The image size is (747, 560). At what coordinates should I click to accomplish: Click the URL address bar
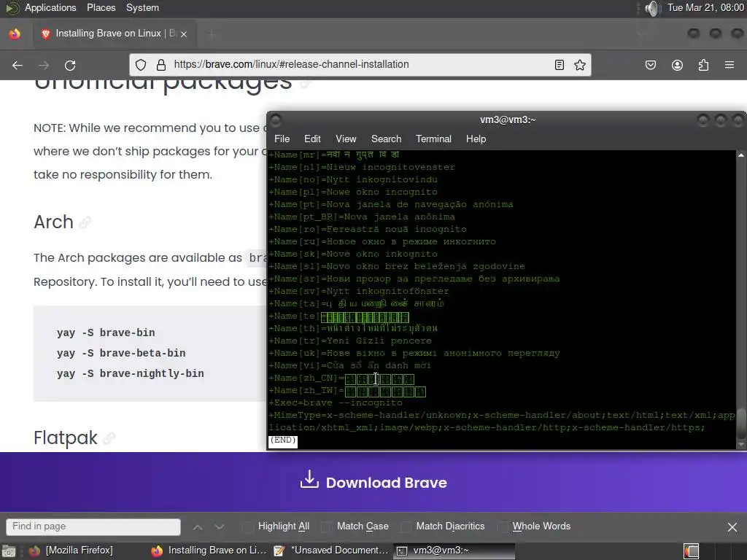pyautogui.click(x=360, y=65)
